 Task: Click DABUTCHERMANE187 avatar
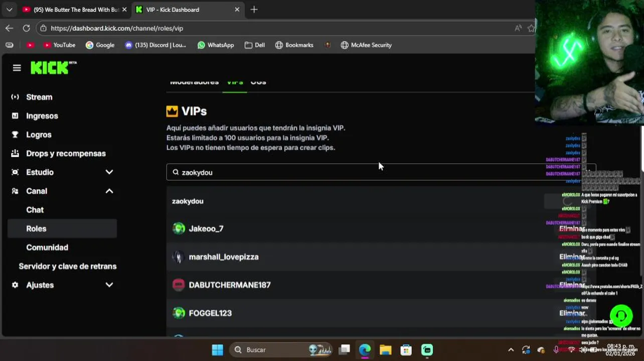(179, 285)
